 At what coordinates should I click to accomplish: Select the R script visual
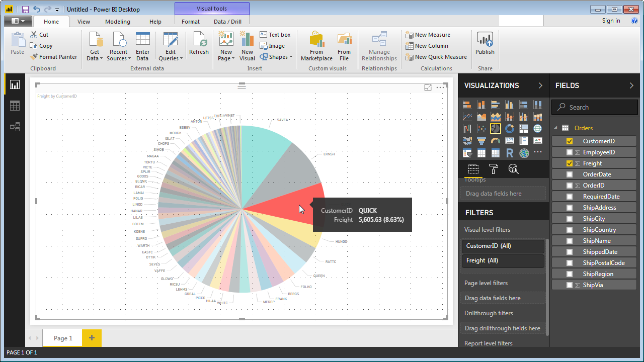[x=509, y=152]
